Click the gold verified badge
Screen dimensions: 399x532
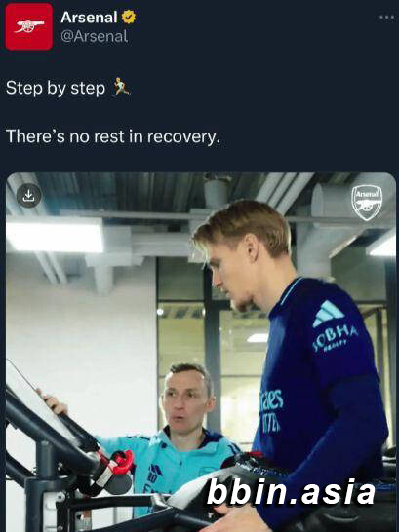[x=129, y=17]
